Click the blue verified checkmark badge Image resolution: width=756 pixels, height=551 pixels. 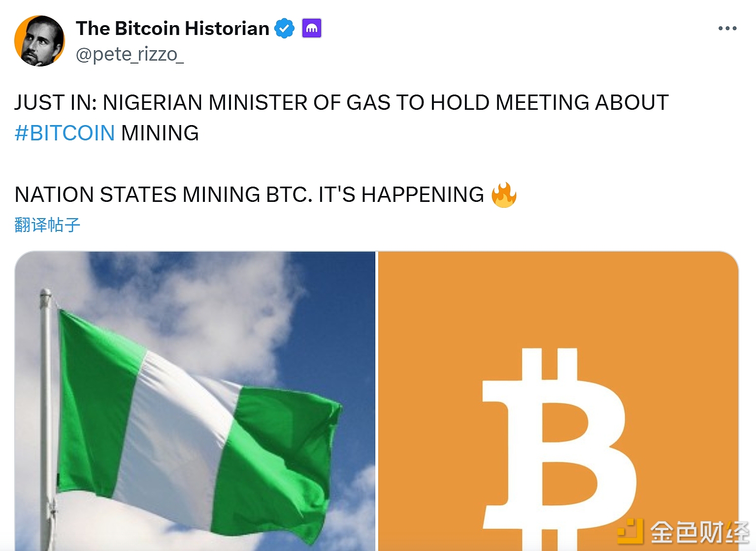pyautogui.click(x=284, y=29)
